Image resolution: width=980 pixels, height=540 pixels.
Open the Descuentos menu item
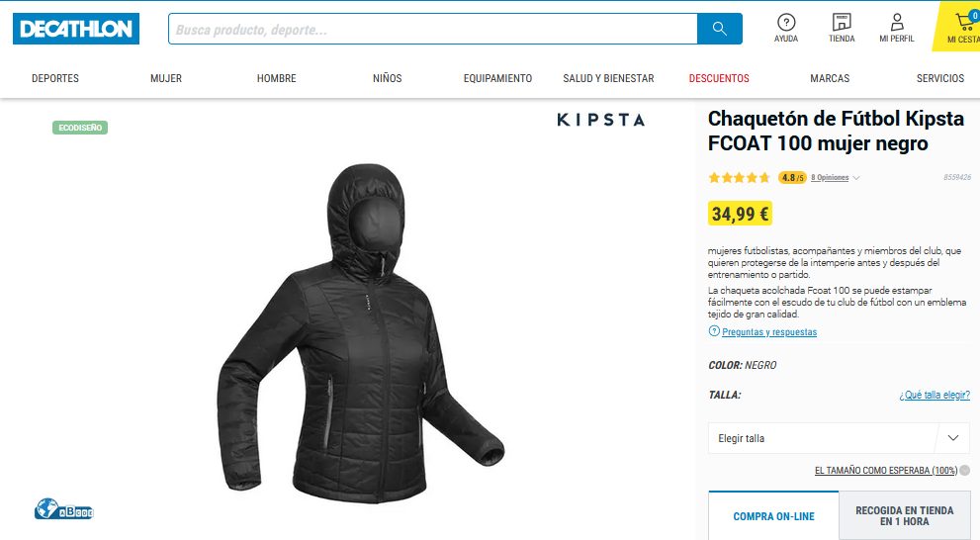(719, 78)
